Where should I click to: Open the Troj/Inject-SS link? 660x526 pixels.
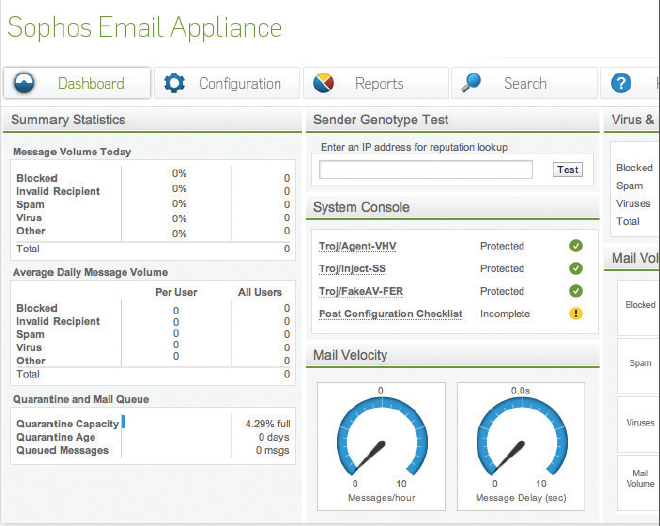tap(352, 268)
